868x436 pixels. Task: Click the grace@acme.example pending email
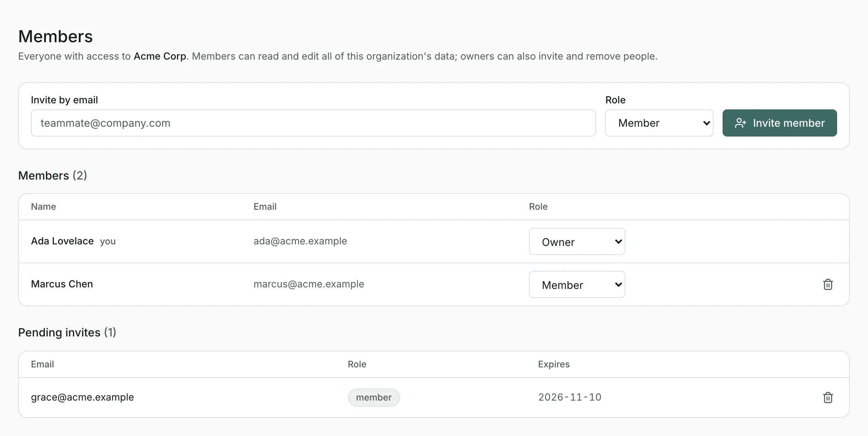click(83, 397)
